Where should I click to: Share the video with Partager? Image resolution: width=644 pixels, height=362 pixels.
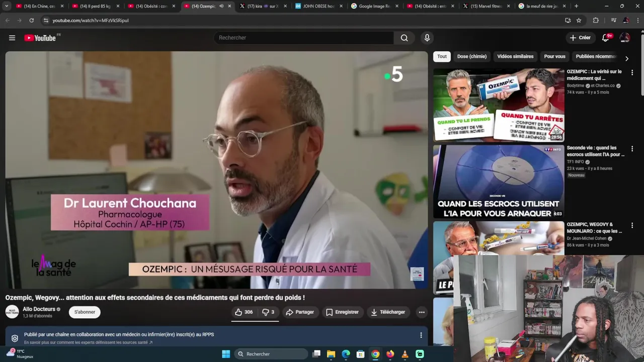300,312
